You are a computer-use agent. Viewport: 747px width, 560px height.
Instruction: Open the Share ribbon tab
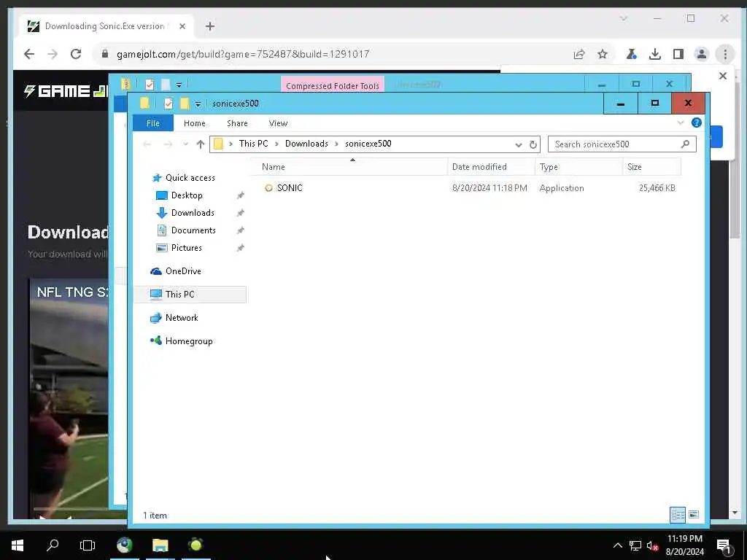[237, 122]
